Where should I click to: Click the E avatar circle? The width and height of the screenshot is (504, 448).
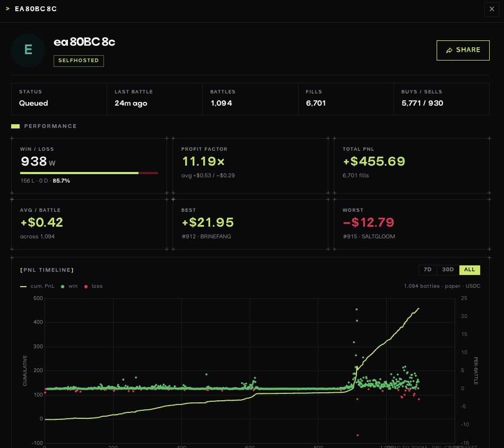click(x=28, y=50)
